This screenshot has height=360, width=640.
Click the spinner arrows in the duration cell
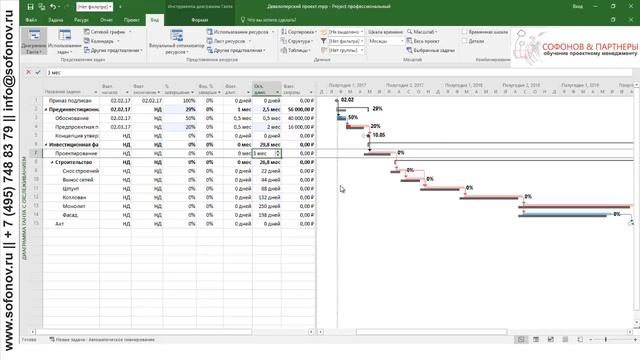[278, 153]
